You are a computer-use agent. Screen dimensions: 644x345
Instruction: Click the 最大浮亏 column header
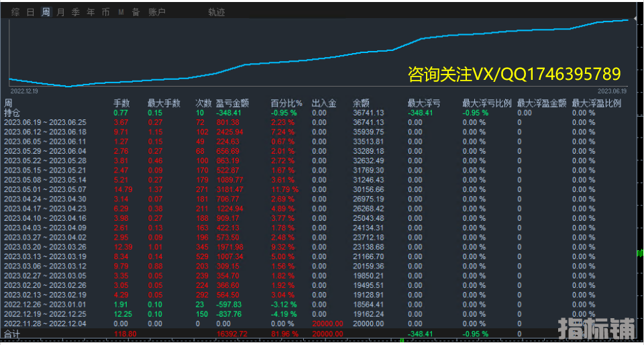424,103
